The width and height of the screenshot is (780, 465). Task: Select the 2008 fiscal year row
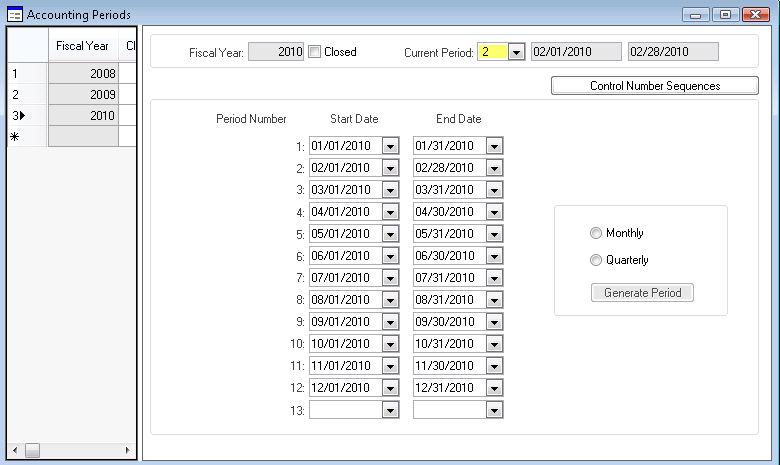point(83,74)
